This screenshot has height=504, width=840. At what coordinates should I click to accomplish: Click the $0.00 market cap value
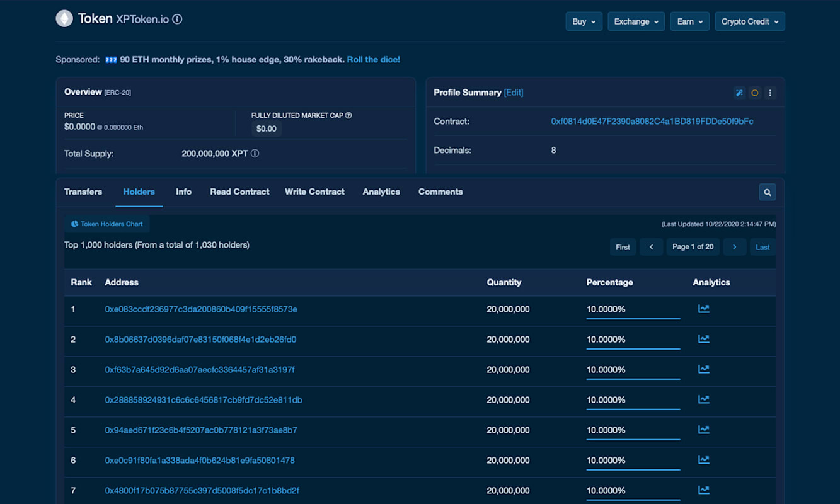tap(267, 129)
